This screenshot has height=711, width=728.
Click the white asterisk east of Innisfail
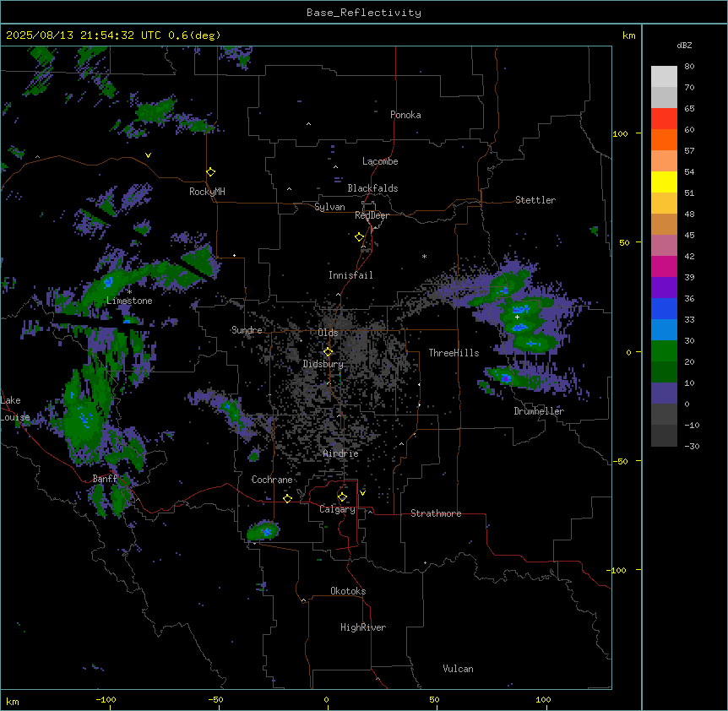coord(424,256)
